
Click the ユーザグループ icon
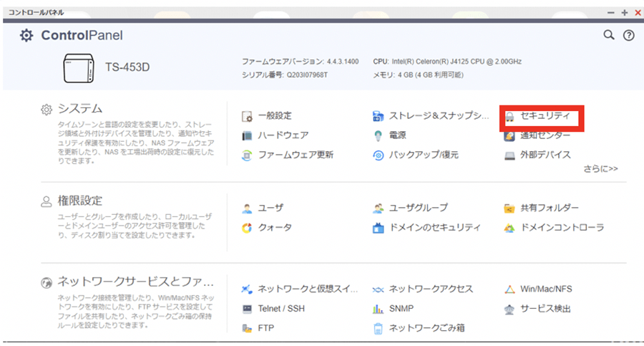tap(378, 208)
